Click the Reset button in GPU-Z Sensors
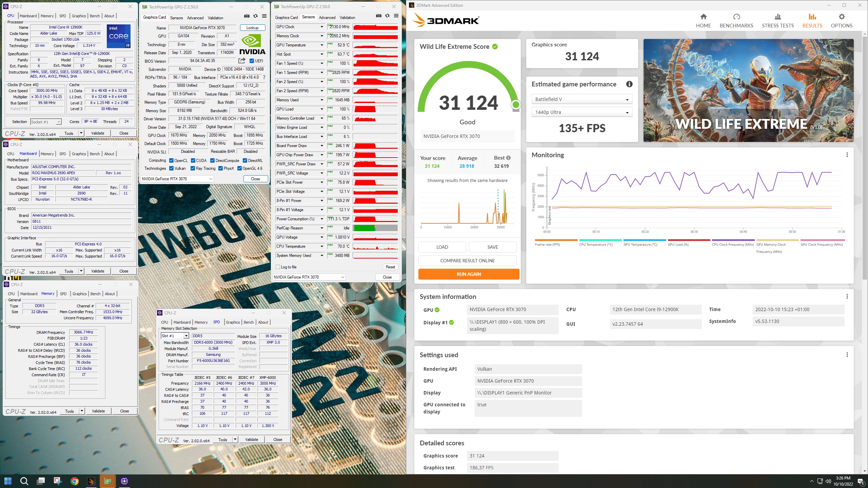Image resolution: width=868 pixels, height=488 pixels. (x=390, y=267)
